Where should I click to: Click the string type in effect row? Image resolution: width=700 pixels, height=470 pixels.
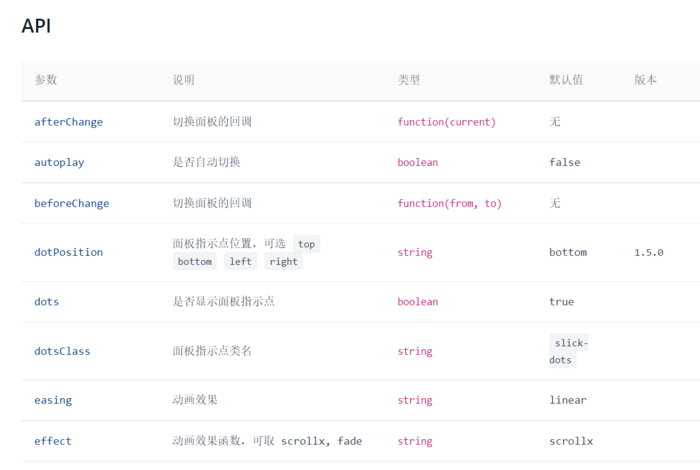(415, 441)
